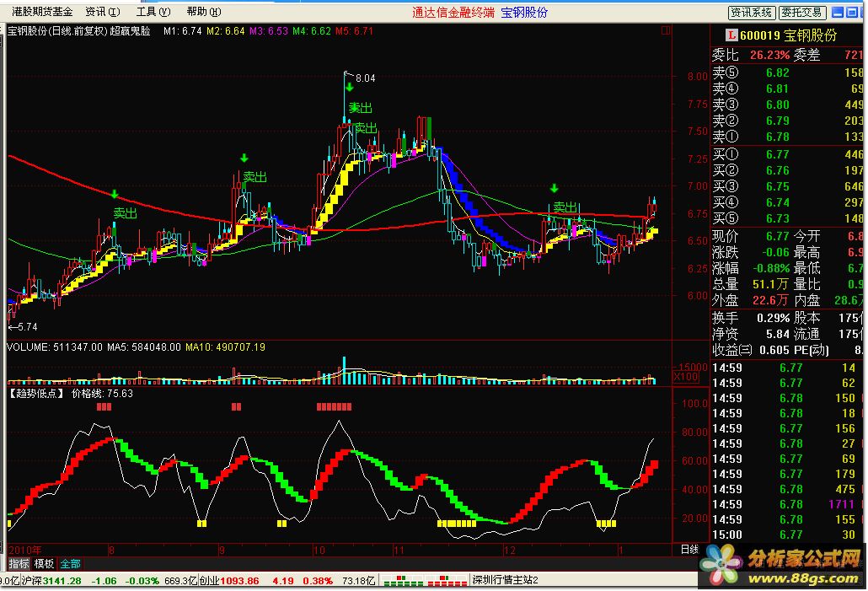The height and width of the screenshot is (591, 868).
Task: Click the 通达信金融终端 title text
Action: [453, 12]
